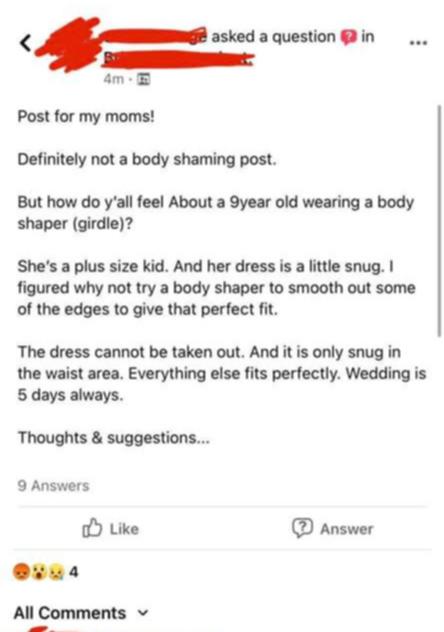Open the redacted group name link
The image size is (444, 632).
[178, 59]
